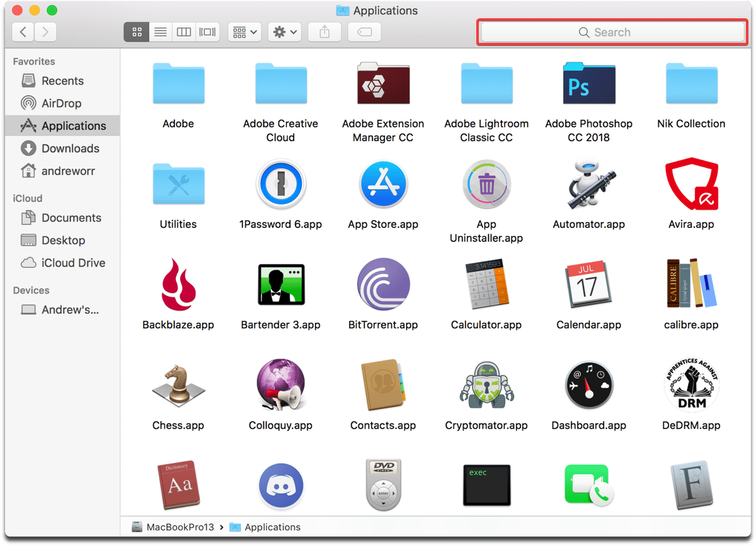This screenshot has width=756, height=546.
Task: Open the Adobe folder
Action: point(178,83)
